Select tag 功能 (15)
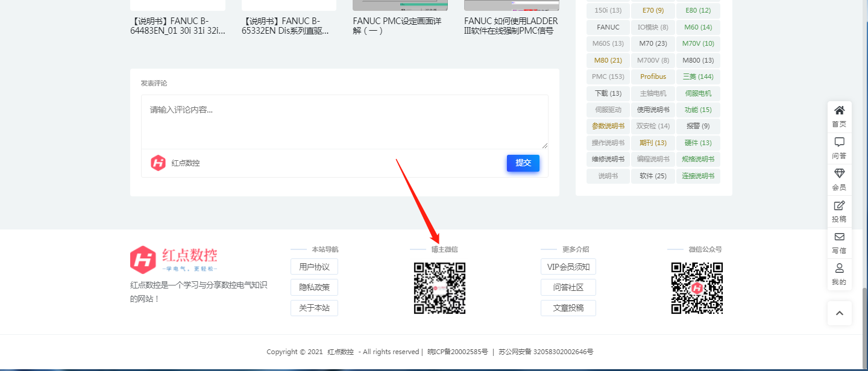Screen dimensions: 868x371 pos(698,110)
